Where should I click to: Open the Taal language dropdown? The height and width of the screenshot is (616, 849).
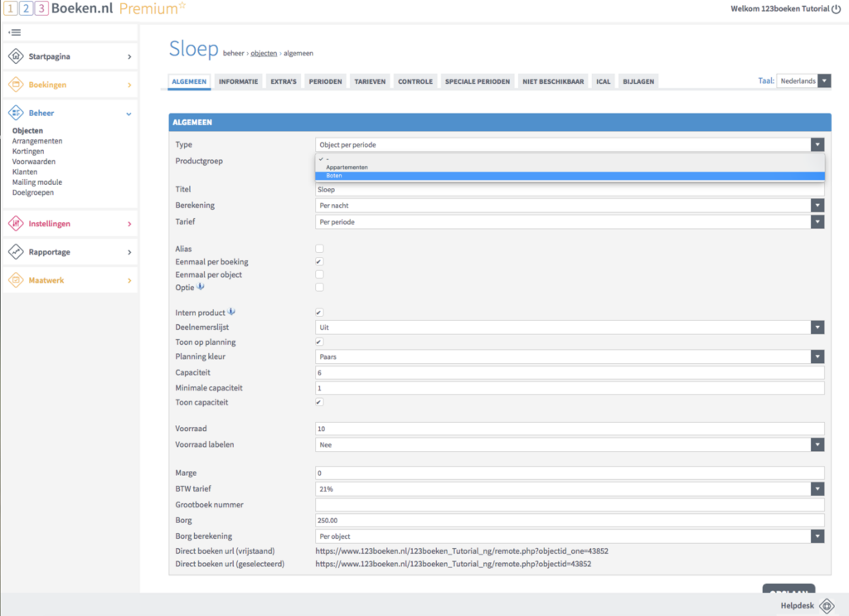click(803, 80)
